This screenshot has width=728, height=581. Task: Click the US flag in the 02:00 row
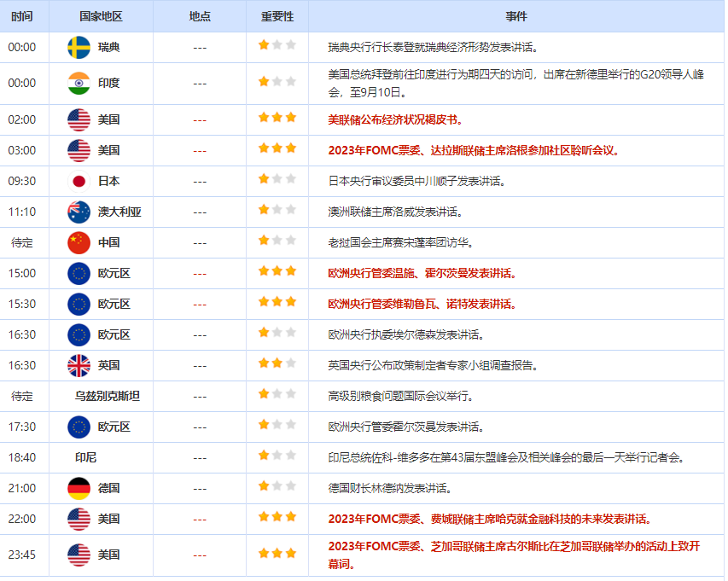(x=79, y=119)
